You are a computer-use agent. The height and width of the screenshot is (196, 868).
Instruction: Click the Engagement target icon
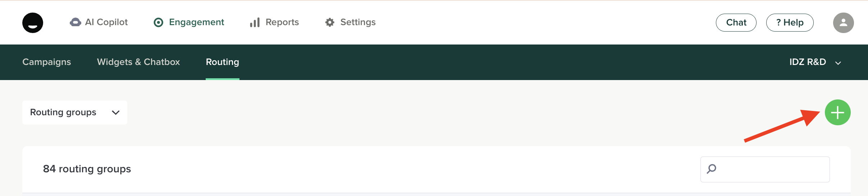click(x=158, y=23)
